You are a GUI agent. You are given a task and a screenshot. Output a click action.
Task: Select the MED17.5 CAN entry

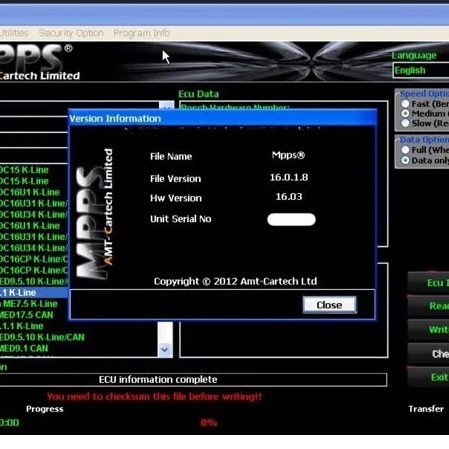coord(27,315)
